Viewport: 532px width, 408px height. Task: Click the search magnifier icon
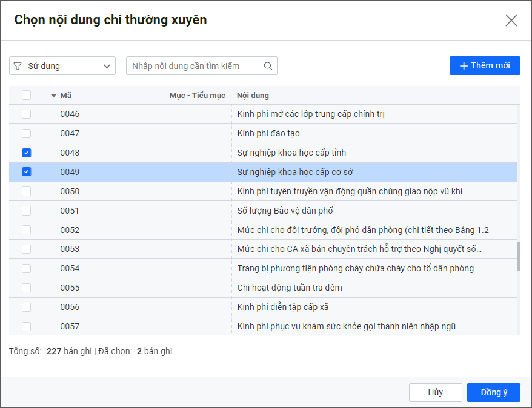(x=268, y=66)
